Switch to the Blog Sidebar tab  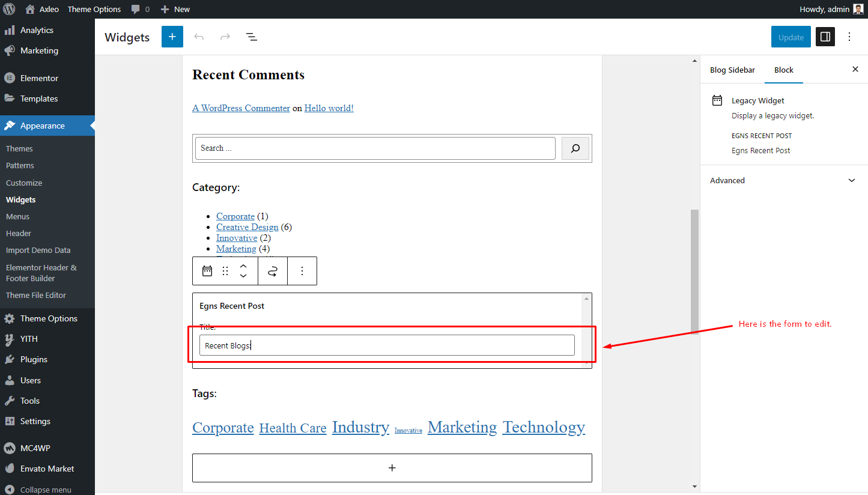(x=732, y=70)
